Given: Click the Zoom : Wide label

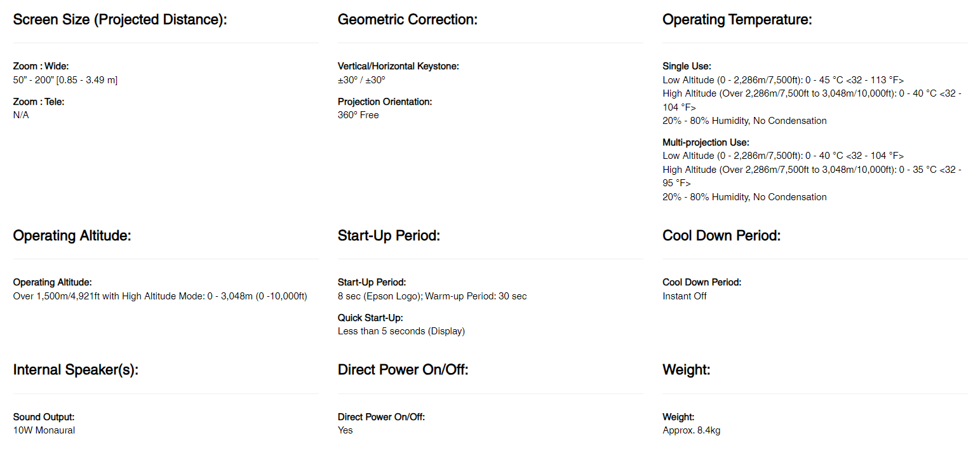Looking at the screenshot, I should pos(41,66).
